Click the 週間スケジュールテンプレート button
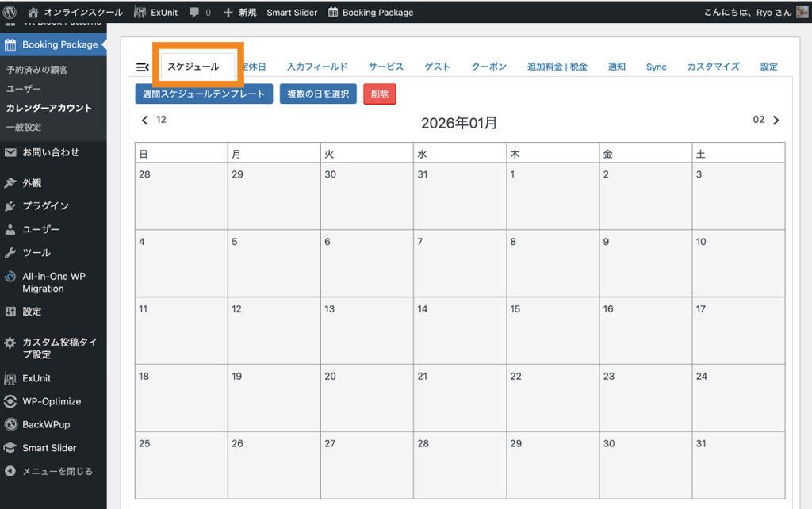 point(204,94)
